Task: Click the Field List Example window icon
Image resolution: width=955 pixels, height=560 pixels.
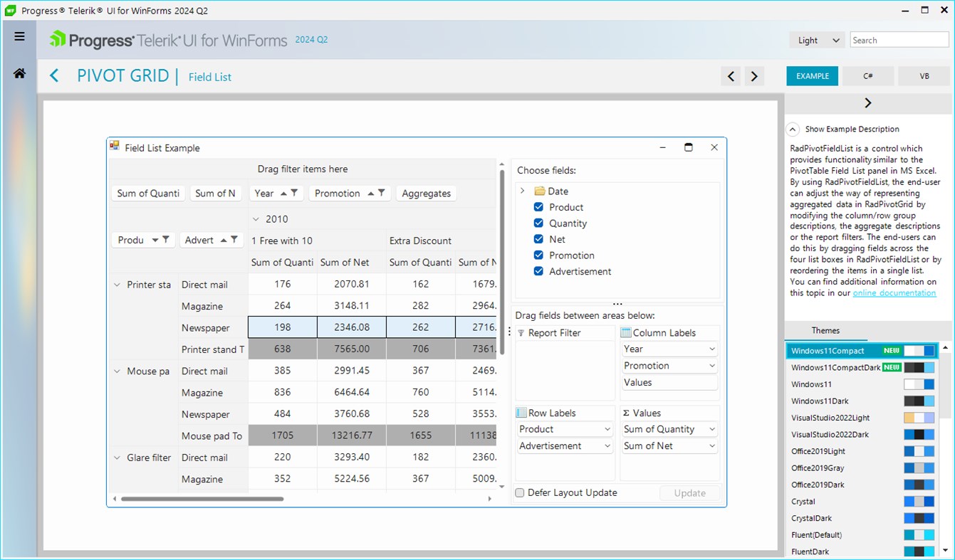Action: coord(115,146)
